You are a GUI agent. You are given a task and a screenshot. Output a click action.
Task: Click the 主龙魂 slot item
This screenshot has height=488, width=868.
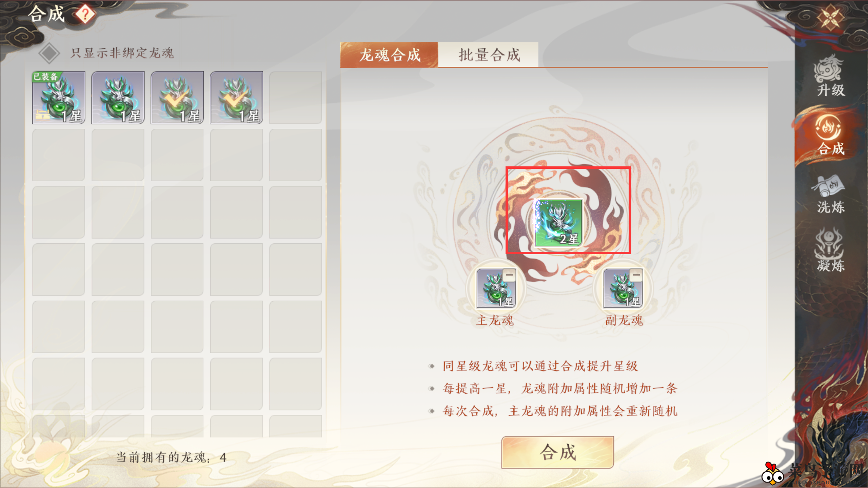tap(496, 288)
